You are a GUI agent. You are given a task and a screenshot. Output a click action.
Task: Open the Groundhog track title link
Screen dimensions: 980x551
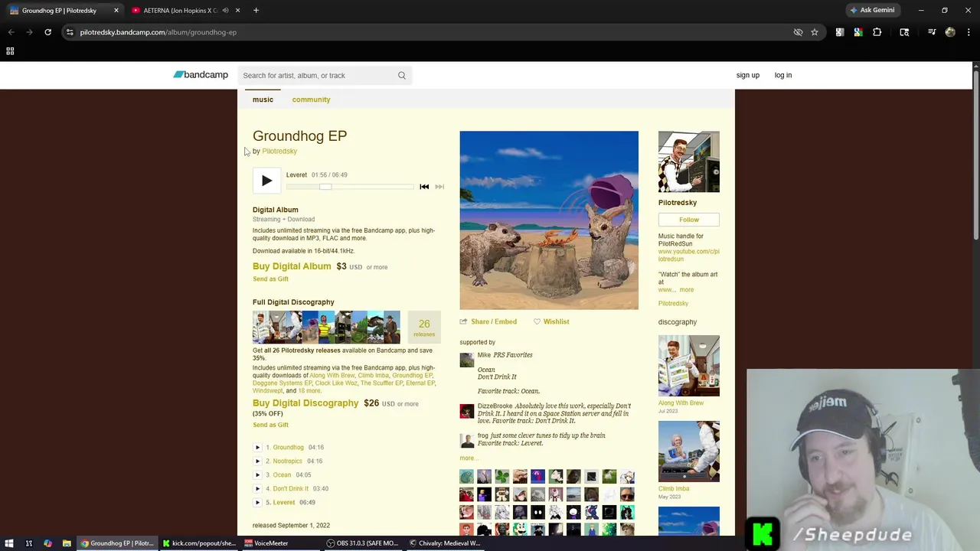[x=289, y=448]
